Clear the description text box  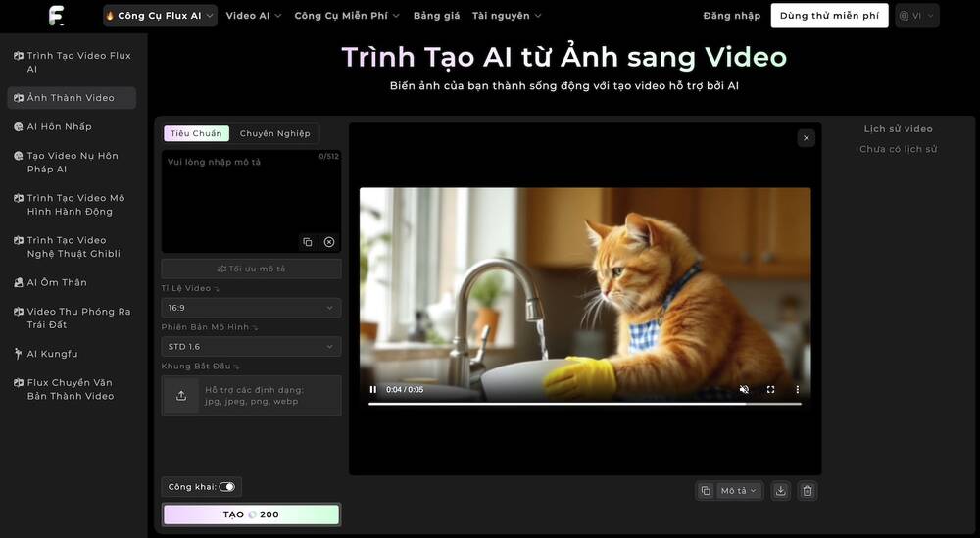tap(329, 242)
